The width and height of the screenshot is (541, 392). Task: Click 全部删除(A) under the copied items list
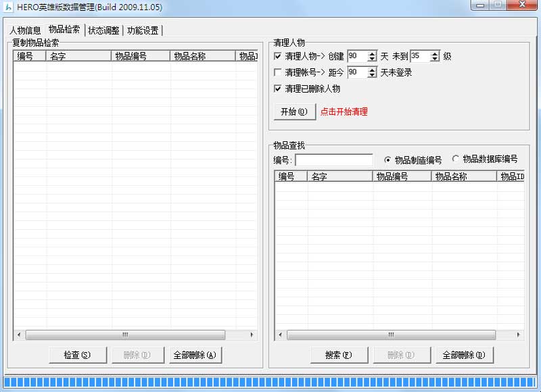tap(195, 355)
